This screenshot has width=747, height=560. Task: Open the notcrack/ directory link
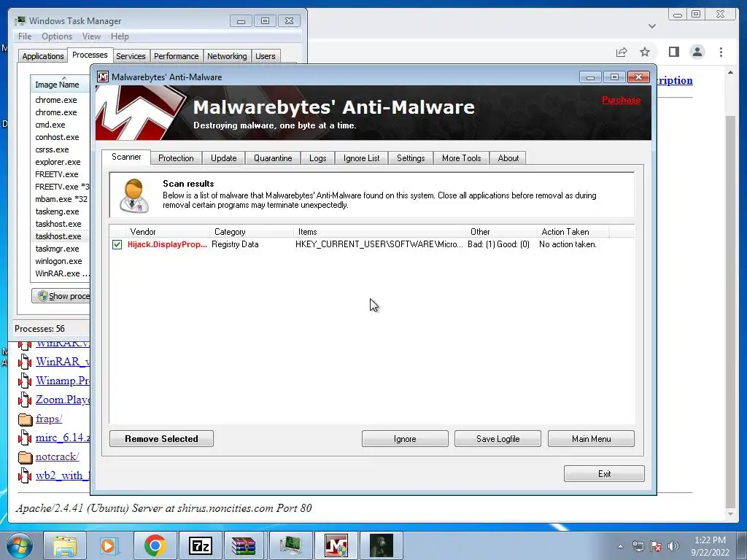(x=57, y=457)
